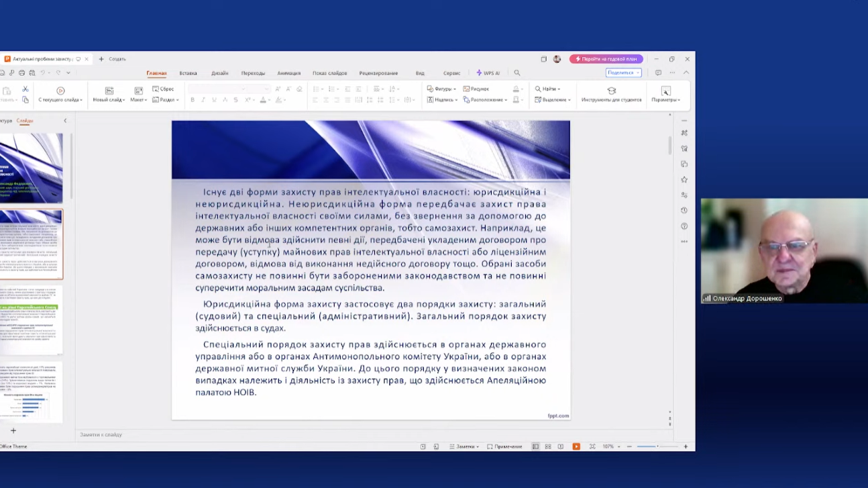Viewport: 868px width, 488px height.
Task: Switch to slide sorter grid view
Action: [548, 446]
